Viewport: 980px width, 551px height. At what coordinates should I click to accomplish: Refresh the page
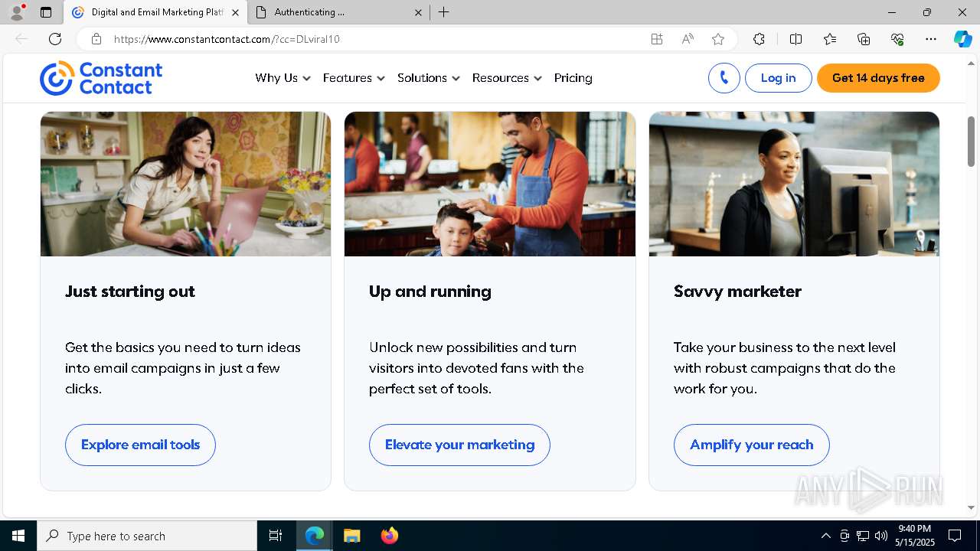(x=55, y=39)
